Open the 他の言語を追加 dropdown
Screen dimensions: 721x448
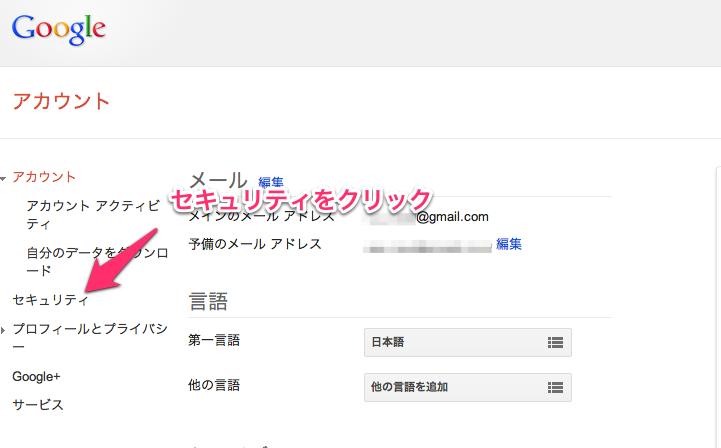468,387
